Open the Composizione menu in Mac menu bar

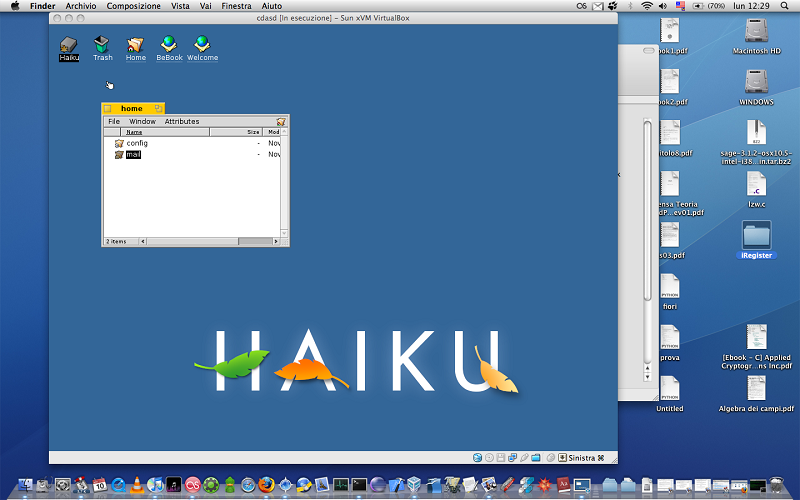click(x=133, y=6)
